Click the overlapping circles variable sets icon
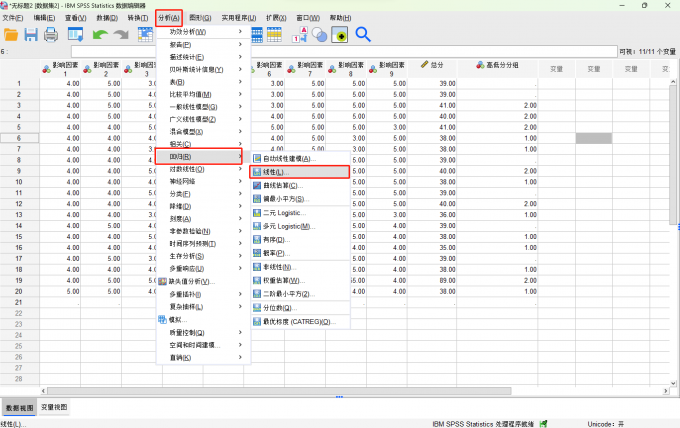The height and width of the screenshot is (428, 680). click(x=320, y=35)
